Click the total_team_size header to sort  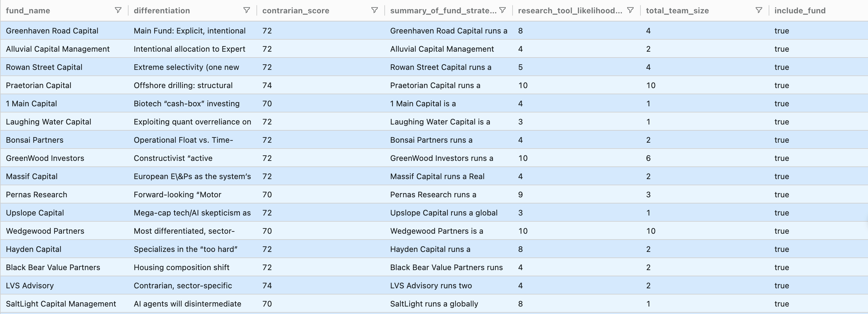pyautogui.click(x=678, y=10)
